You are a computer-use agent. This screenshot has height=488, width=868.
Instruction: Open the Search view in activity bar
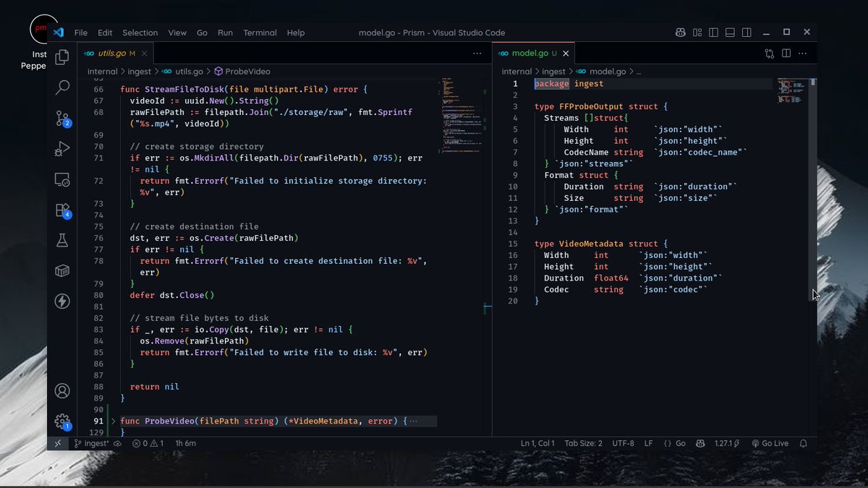[x=62, y=87]
